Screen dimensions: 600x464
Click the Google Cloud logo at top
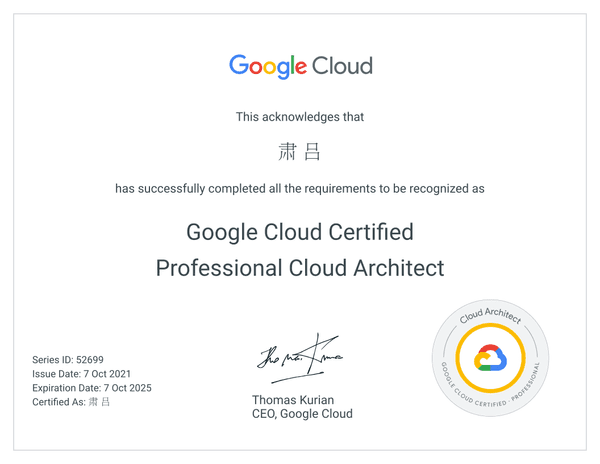(301, 67)
